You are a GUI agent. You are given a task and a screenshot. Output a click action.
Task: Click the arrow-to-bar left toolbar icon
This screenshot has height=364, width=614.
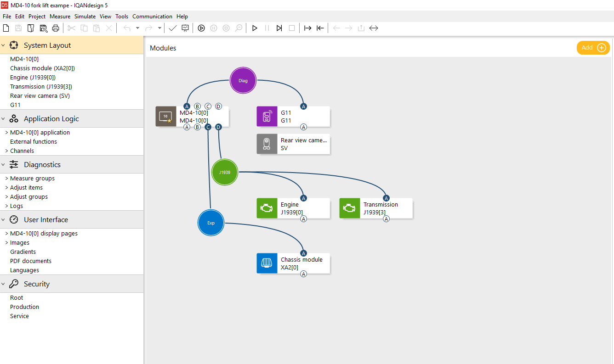[320, 28]
